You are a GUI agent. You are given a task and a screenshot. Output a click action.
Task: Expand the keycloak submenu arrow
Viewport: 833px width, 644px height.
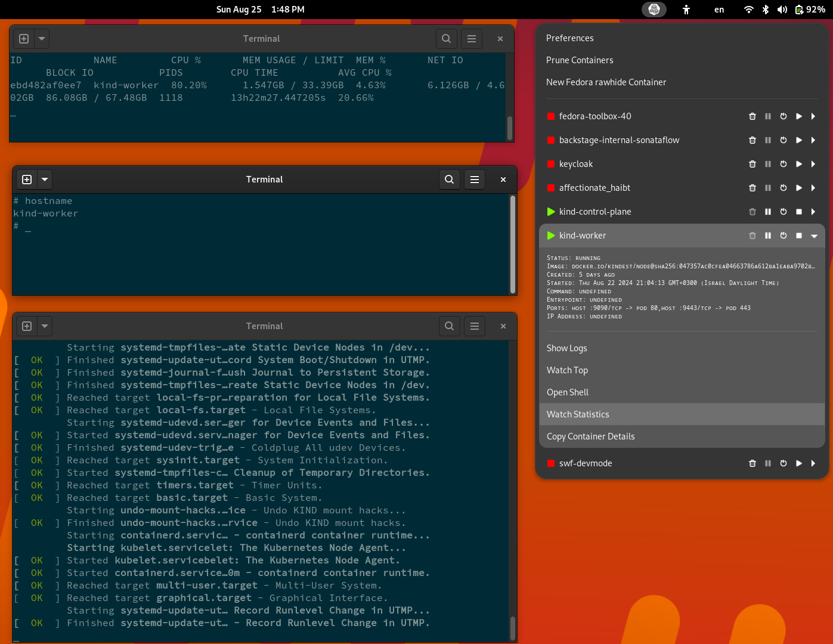point(813,164)
